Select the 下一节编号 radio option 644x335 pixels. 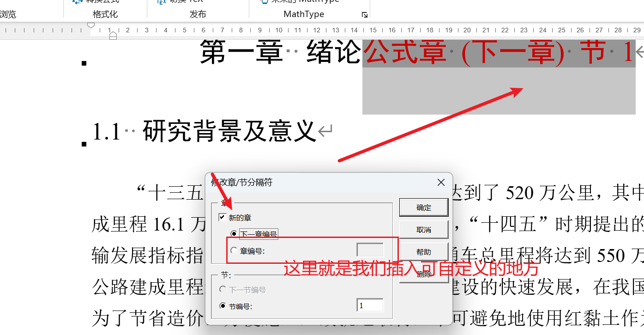(x=223, y=290)
